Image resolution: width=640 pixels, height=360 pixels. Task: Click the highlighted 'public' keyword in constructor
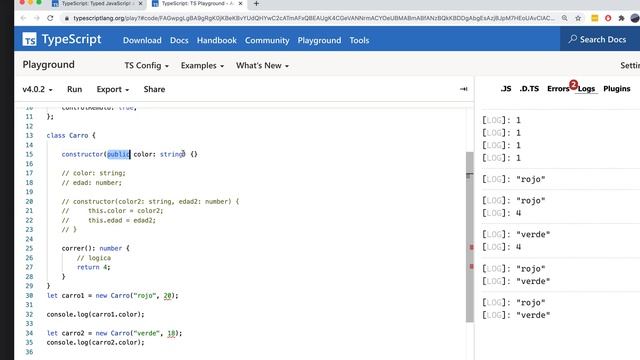pos(118,154)
